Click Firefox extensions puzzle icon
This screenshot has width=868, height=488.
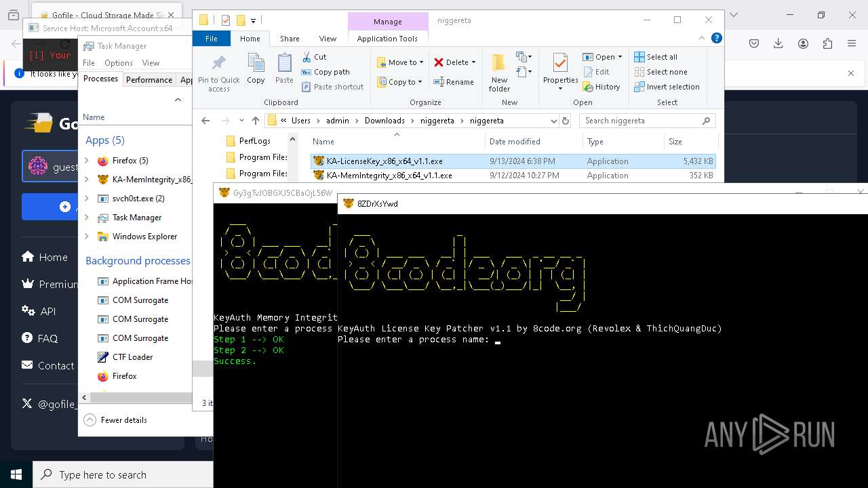point(827,43)
